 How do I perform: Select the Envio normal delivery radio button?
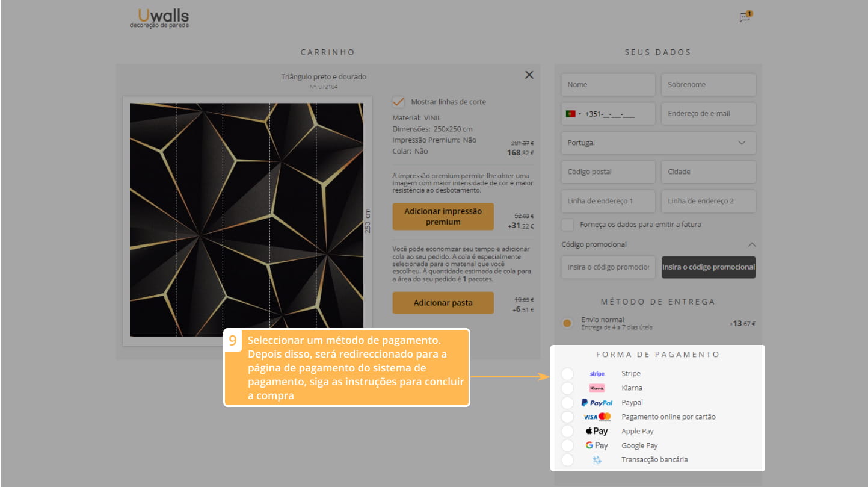(567, 323)
